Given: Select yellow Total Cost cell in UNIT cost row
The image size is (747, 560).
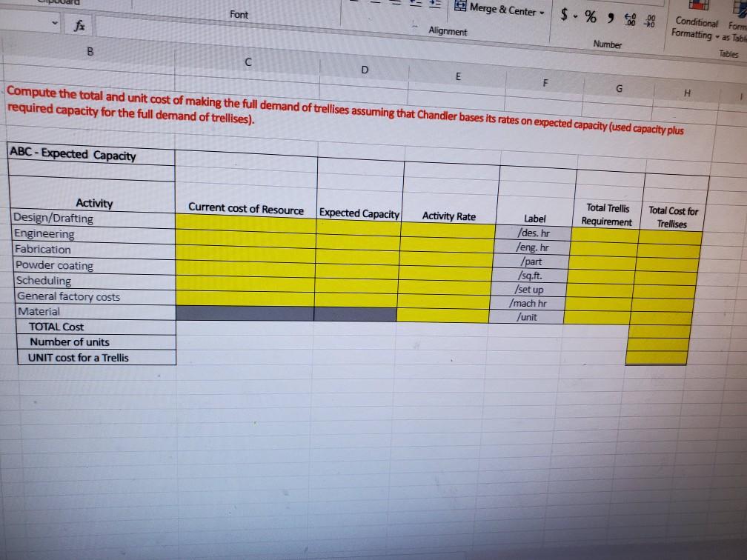Looking at the screenshot, I should [656, 358].
